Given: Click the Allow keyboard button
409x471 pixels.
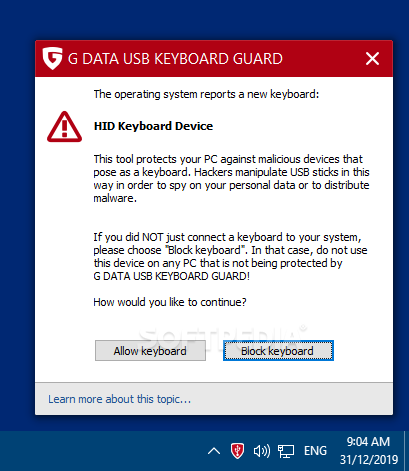Looking at the screenshot, I should (150, 351).
